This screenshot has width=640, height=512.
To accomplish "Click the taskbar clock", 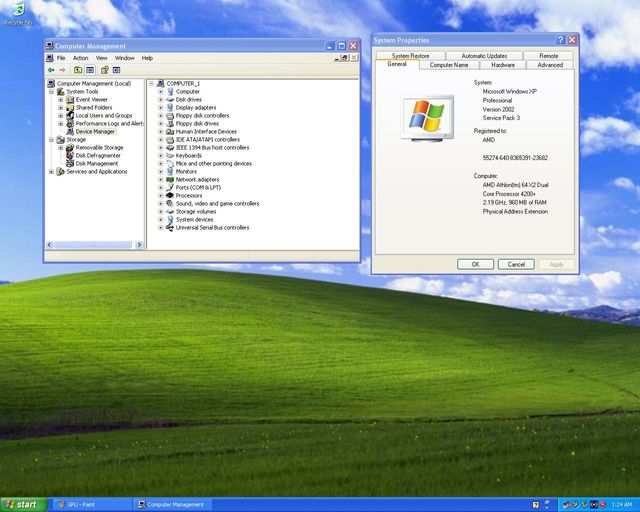I will pos(622,505).
